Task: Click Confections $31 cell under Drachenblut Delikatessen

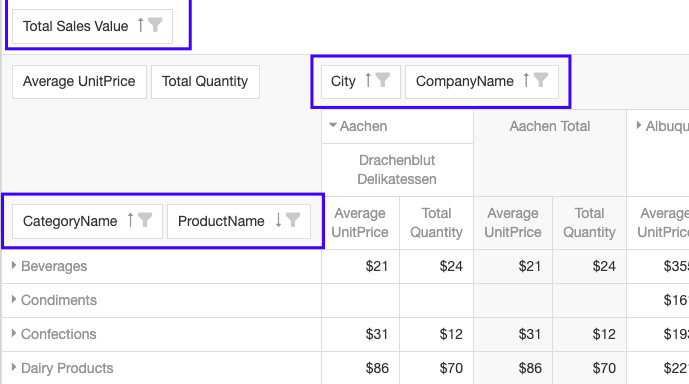Action: [x=360, y=334]
